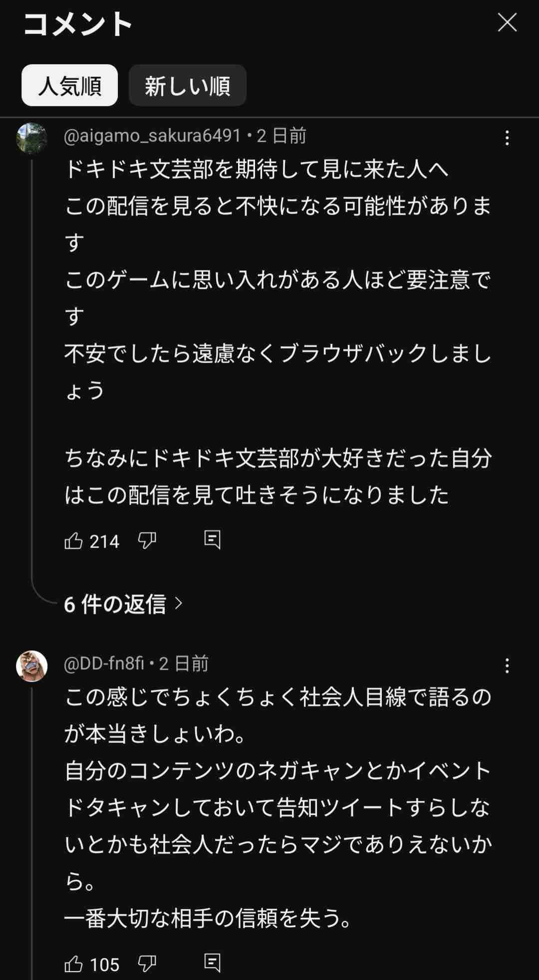Click the chevron beside 6 件の返信
This screenshot has width=539, height=980.
pos(179,604)
